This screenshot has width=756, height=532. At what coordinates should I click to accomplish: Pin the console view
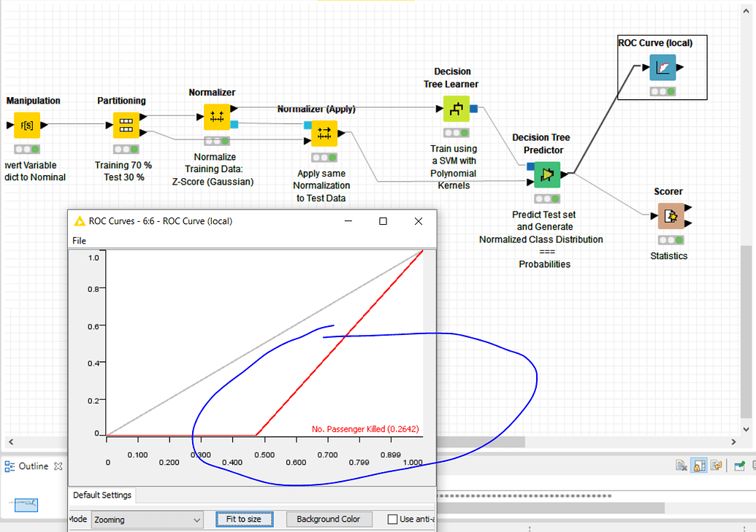(x=739, y=465)
